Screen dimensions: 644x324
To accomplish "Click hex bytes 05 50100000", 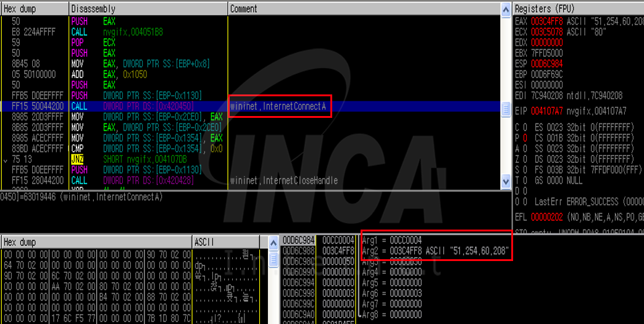I will [33, 74].
